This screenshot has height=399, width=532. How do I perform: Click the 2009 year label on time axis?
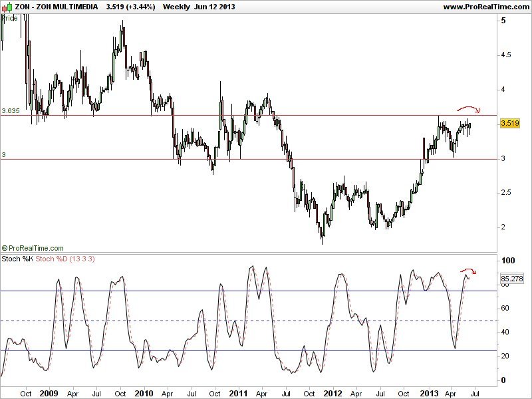click(49, 394)
